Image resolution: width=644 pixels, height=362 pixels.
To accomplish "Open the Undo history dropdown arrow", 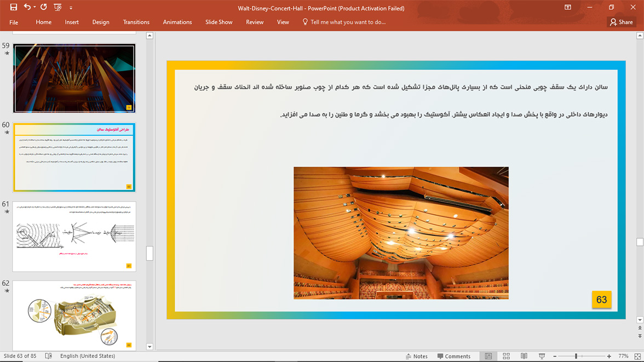I will (x=34, y=7).
